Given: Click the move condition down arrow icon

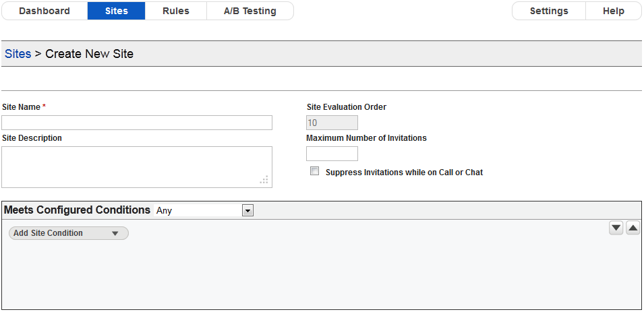Looking at the screenshot, I should [x=616, y=228].
